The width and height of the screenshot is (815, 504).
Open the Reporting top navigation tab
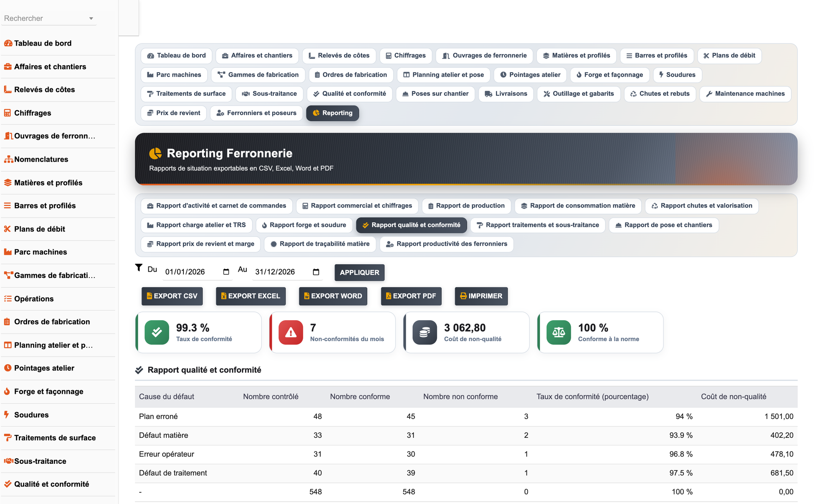point(333,113)
